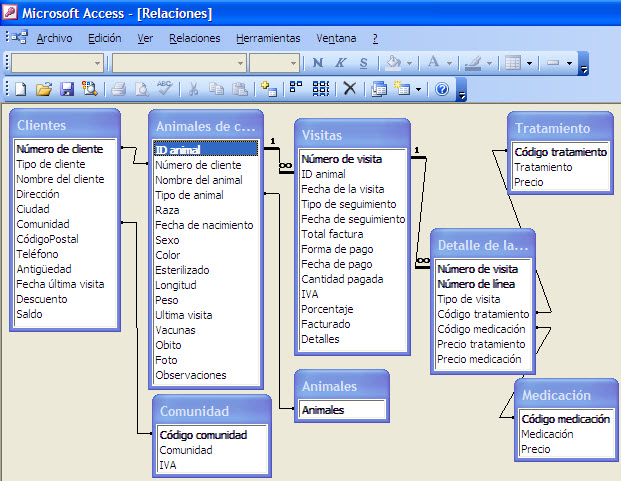Open the Herramientas menu
This screenshot has height=481, width=621.
coord(268,38)
